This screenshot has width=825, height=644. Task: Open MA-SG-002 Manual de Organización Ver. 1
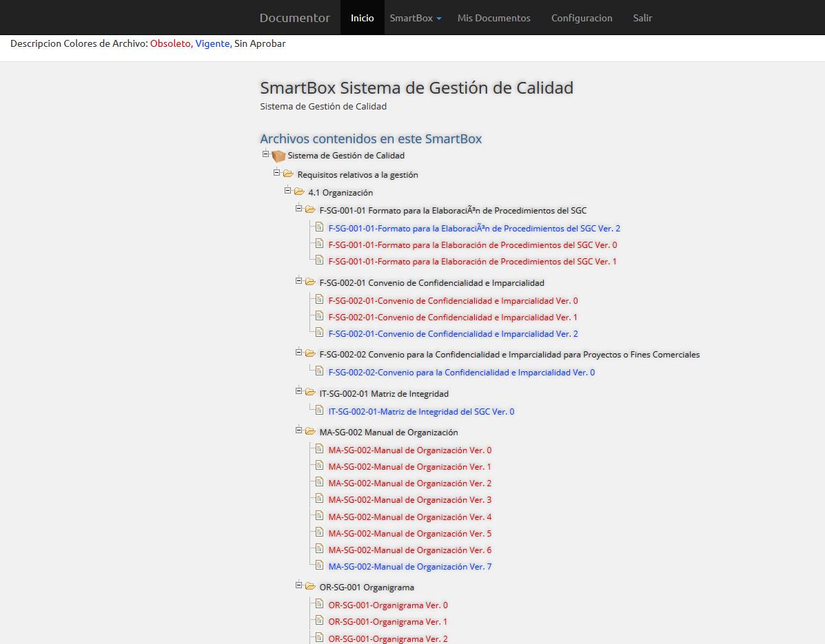coord(410,467)
